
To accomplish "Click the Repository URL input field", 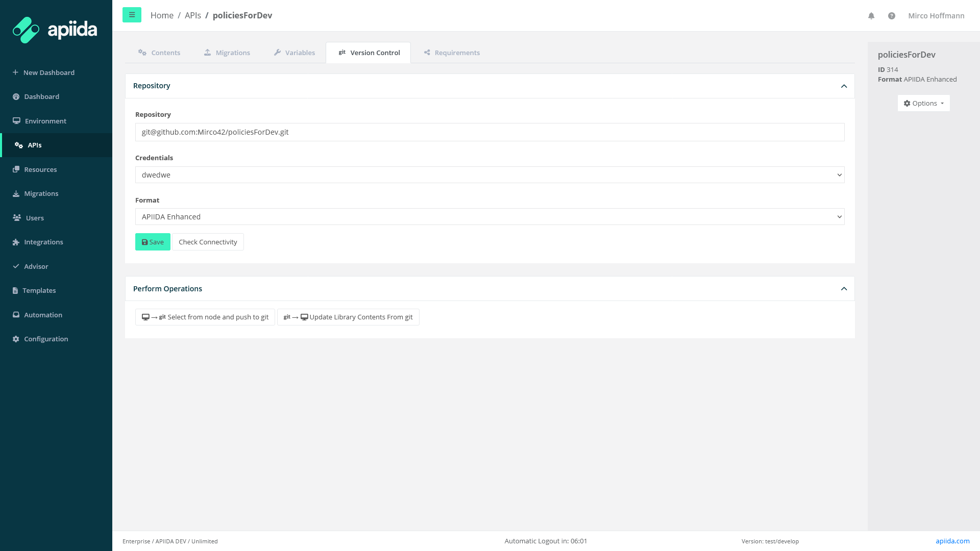I will coord(489,132).
